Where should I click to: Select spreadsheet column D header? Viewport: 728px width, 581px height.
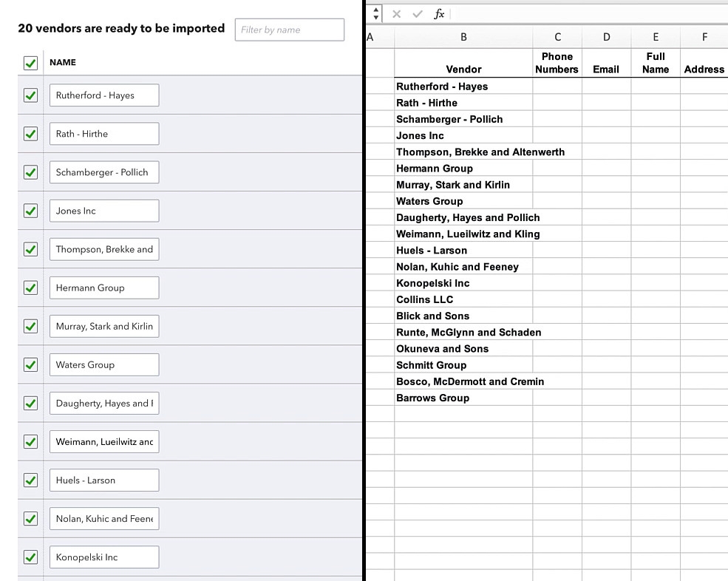[606, 37]
